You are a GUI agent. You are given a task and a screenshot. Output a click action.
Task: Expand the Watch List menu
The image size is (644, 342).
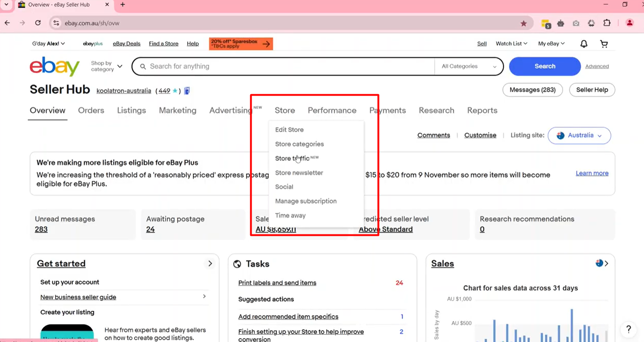pos(512,44)
